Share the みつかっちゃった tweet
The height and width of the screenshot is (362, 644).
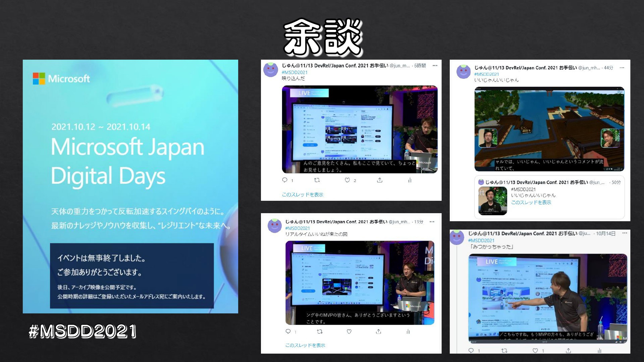[x=568, y=350]
